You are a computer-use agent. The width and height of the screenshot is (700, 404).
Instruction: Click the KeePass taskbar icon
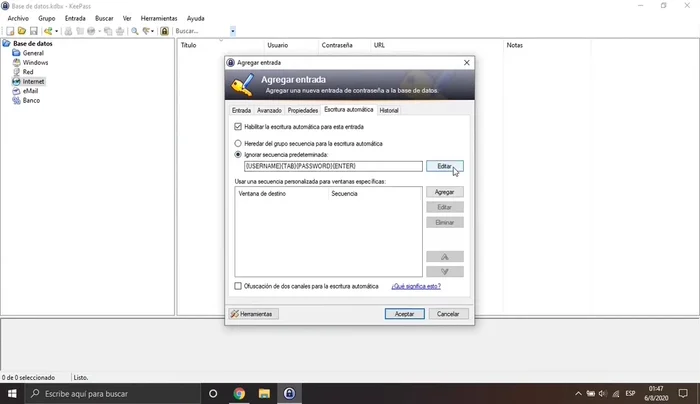289,394
